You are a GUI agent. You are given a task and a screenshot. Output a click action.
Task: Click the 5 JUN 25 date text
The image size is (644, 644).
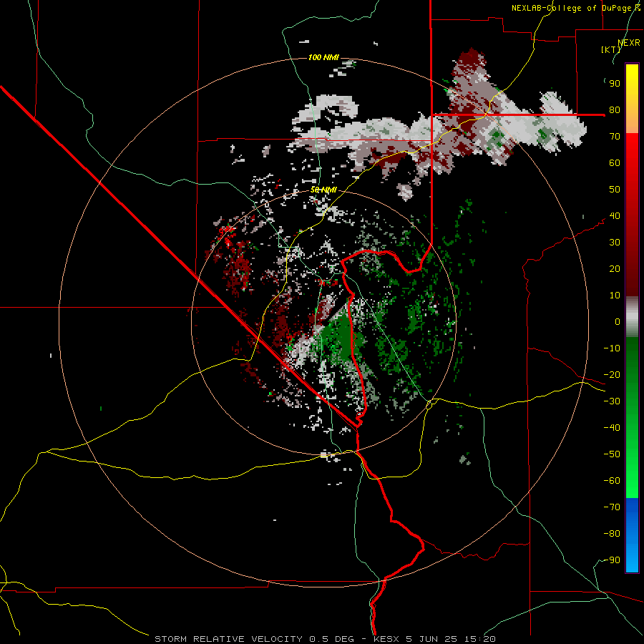(x=432, y=639)
